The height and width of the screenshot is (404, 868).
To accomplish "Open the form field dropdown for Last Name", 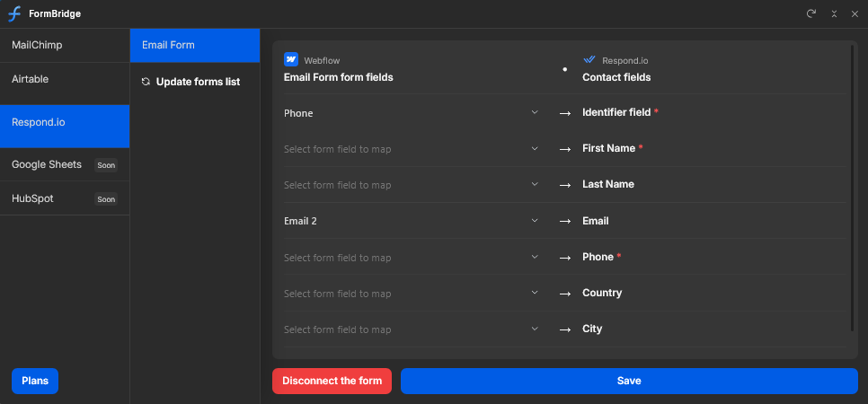I will tap(412, 185).
